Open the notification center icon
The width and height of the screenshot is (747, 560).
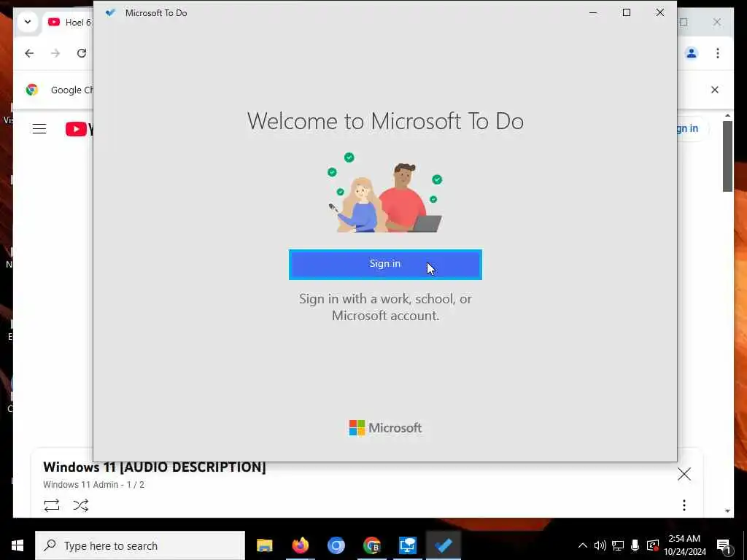pyautogui.click(x=724, y=545)
